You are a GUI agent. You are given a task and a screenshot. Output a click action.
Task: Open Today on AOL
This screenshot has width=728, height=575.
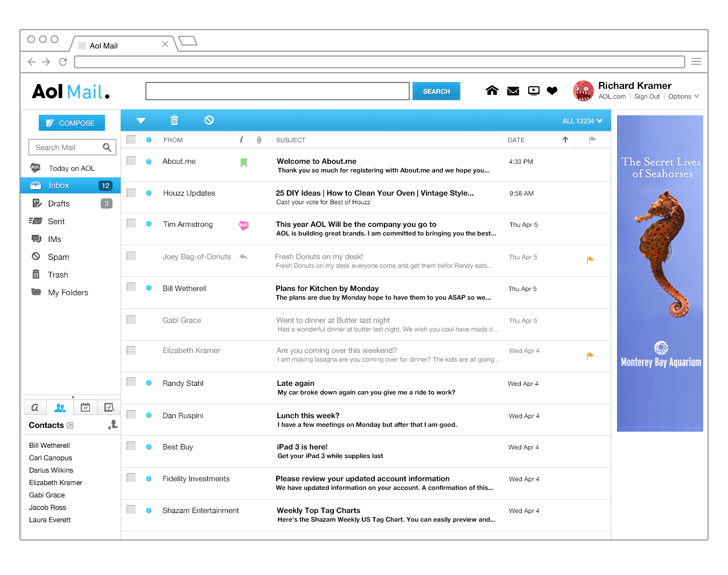(x=71, y=168)
